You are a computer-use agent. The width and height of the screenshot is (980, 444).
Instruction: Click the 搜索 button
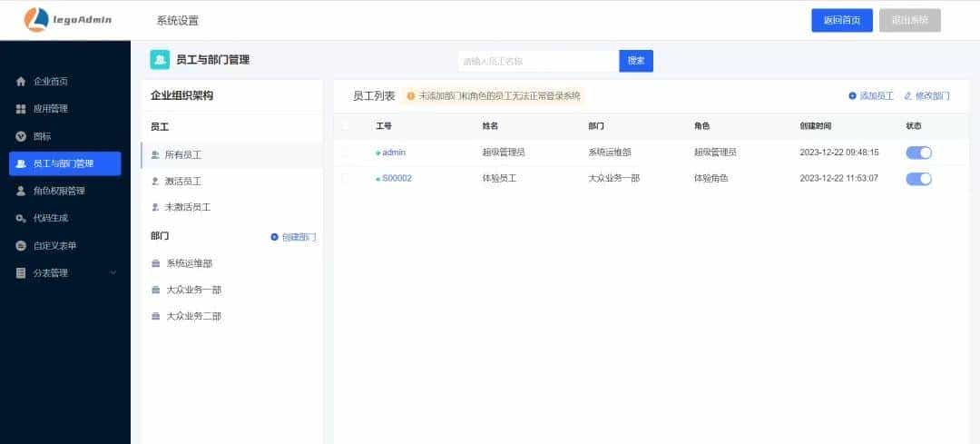[636, 61]
